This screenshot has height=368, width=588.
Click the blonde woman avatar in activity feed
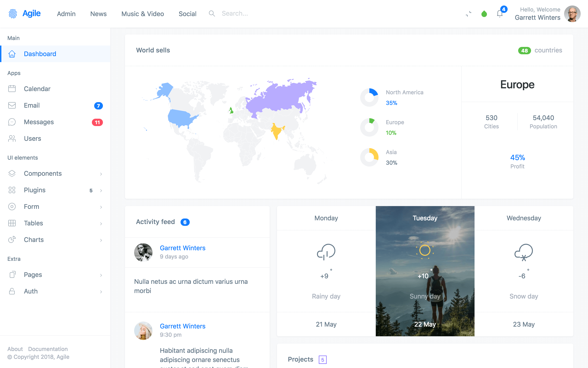(143, 331)
